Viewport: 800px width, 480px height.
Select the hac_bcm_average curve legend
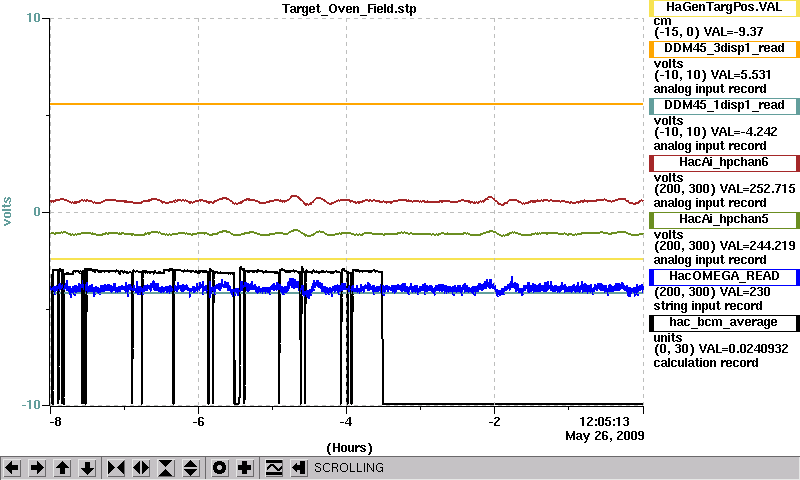click(x=724, y=323)
